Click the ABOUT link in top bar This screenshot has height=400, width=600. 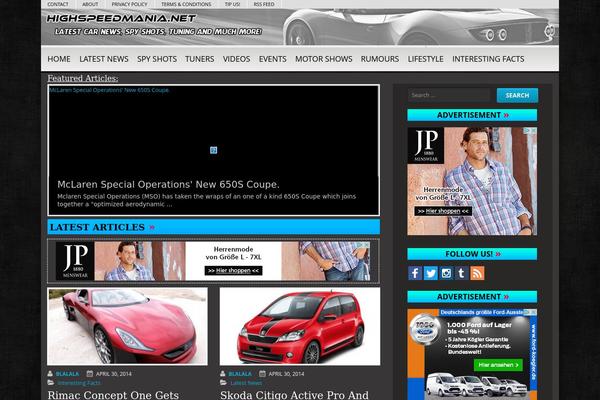90,4
